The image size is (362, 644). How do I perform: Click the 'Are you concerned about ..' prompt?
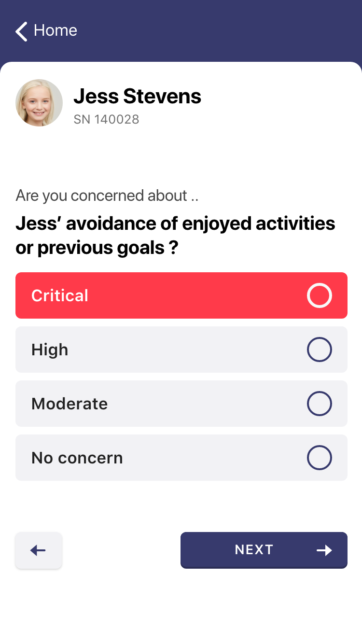coord(107,196)
